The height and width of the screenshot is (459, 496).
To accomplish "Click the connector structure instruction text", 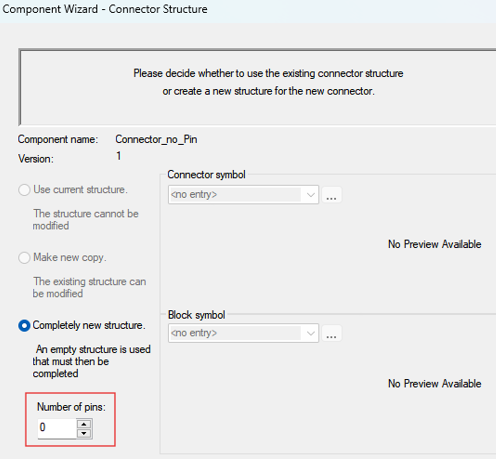I will click(268, 82).
